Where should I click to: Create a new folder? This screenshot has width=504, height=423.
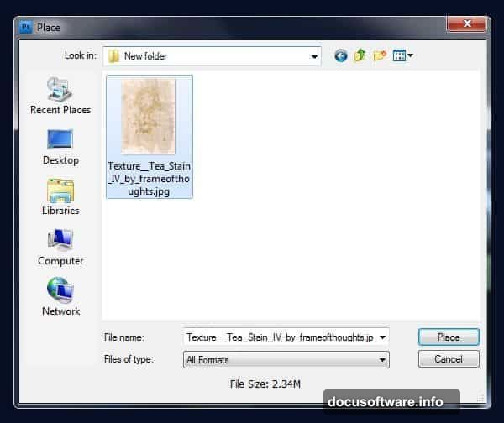(x=380, y=55)
